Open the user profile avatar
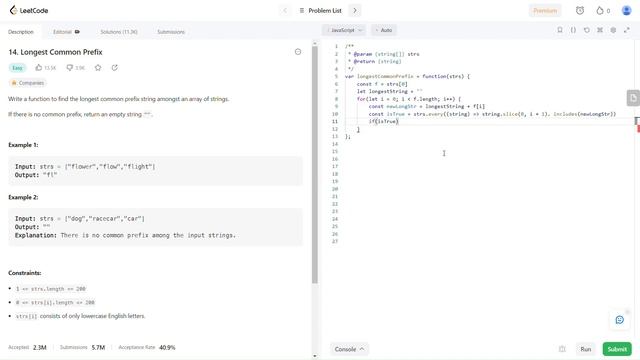640x360 pixels. click(x=626, y=11)
